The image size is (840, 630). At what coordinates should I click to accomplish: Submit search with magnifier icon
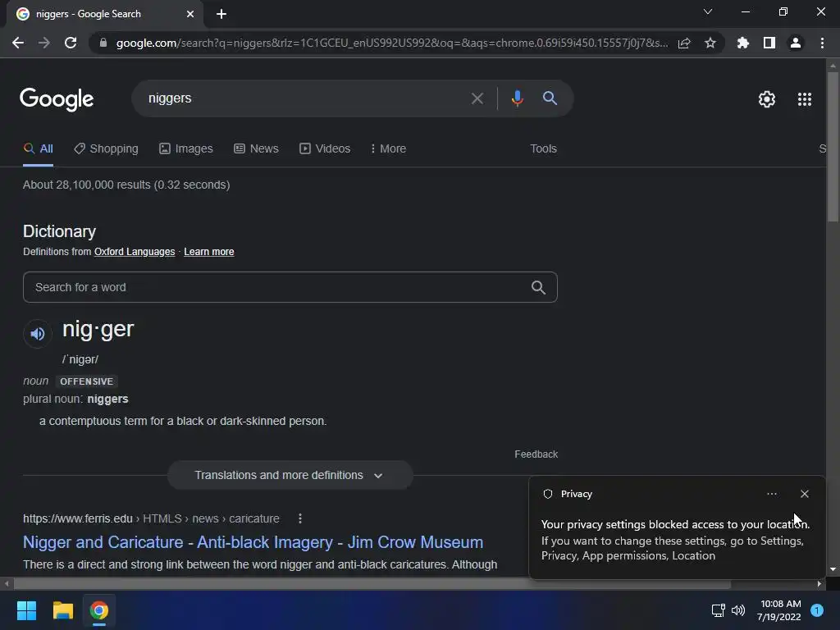(550, 98)
